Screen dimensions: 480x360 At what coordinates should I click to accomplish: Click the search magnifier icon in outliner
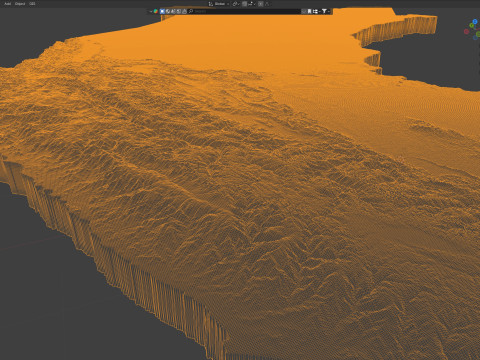point(191,11)
